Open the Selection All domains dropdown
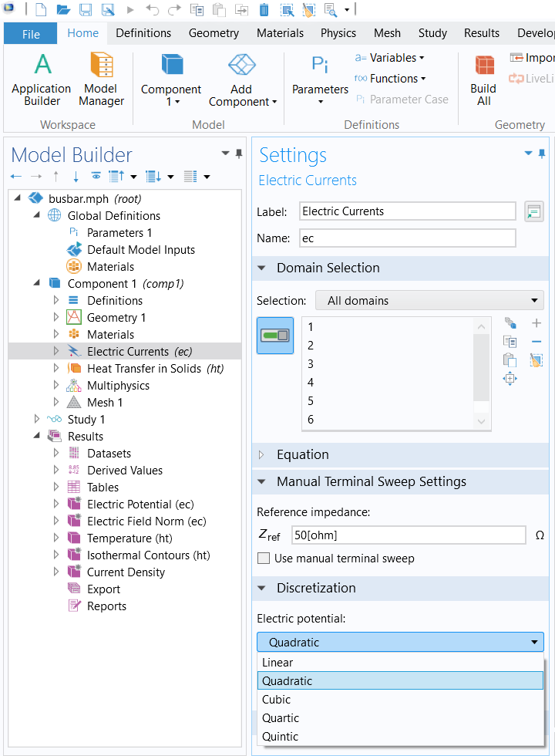The image size is (555, 756). tap(429, 301)
